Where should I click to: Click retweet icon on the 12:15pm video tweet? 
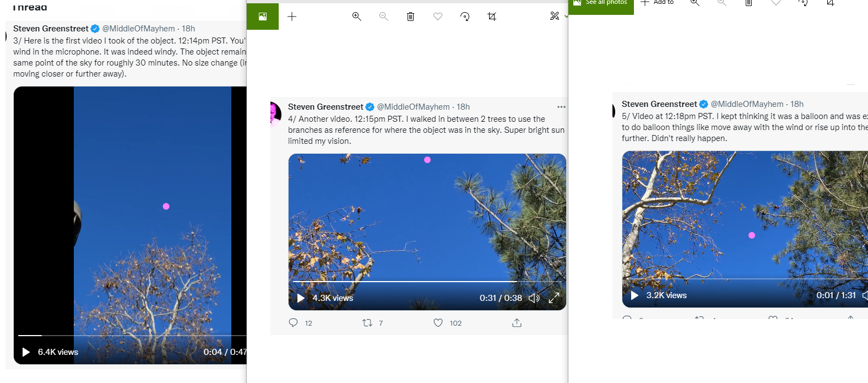(x=367, y=323)
